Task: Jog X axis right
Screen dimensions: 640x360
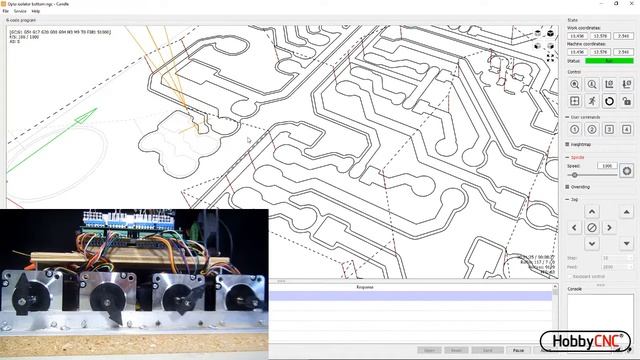Action: coord(609,228)
